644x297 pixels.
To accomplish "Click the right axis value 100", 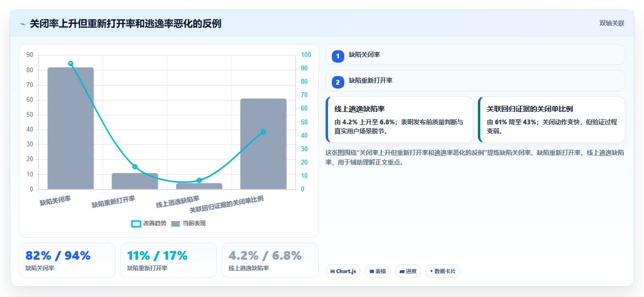I will [305, 55].
